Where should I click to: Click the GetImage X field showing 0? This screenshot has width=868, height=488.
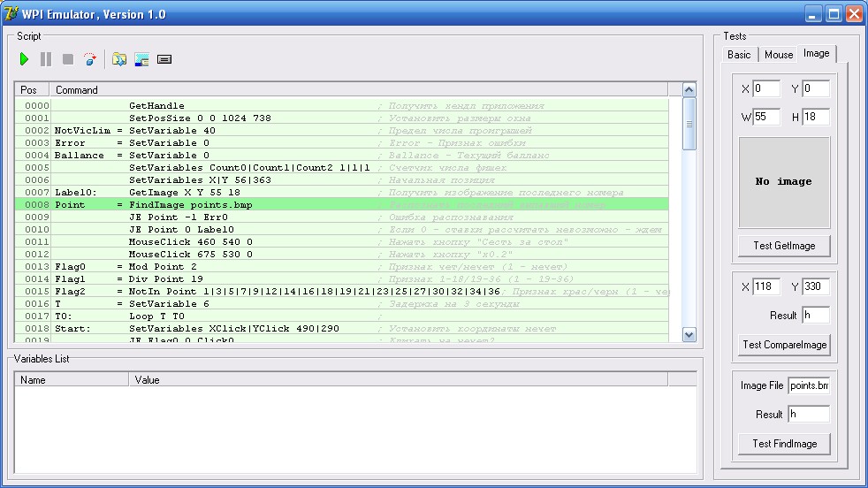(x=766, y=88)
